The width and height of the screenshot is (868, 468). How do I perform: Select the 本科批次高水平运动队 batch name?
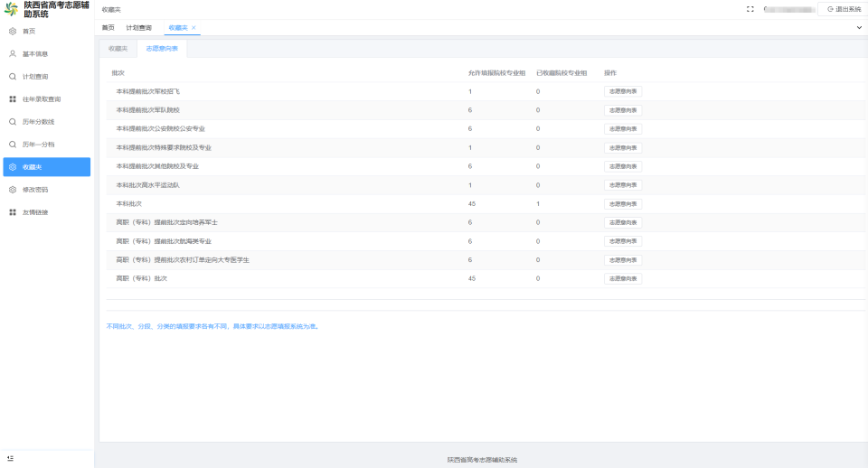pos(147,185)
